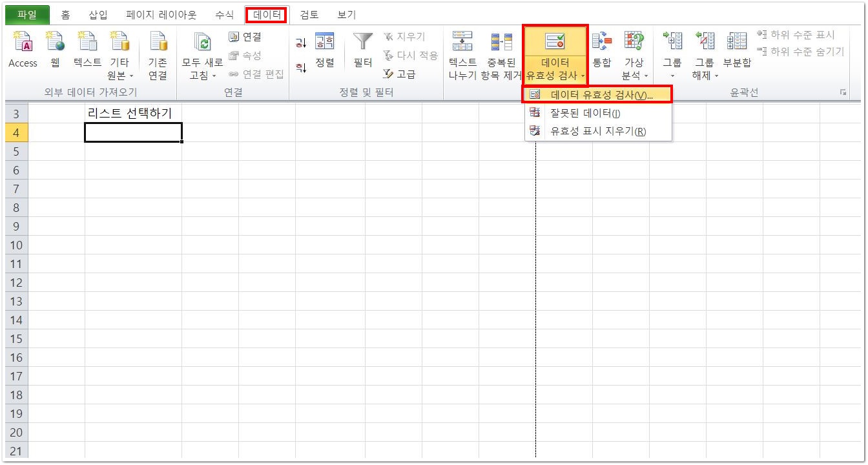Choose 잘못된 데이터(I) menu item
Viewport: 868px width, 465px height.
coord(598,113)
